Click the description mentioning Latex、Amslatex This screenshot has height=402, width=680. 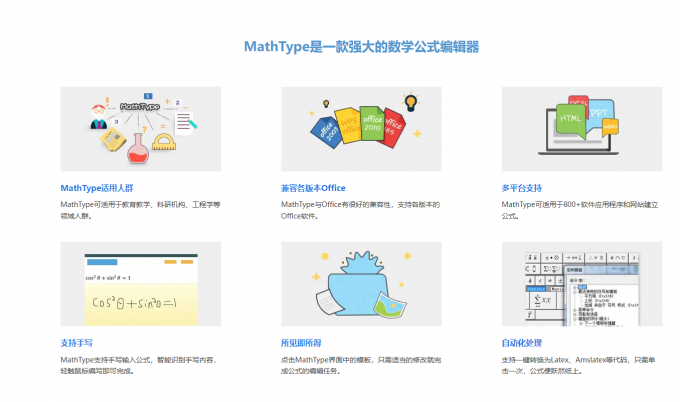(579, 365)
